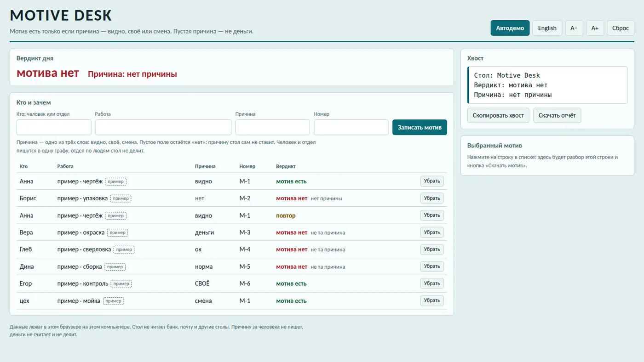The image size is (644, 362).
Task: Click the повтор verdict label
Action: (x=286, y=215)
